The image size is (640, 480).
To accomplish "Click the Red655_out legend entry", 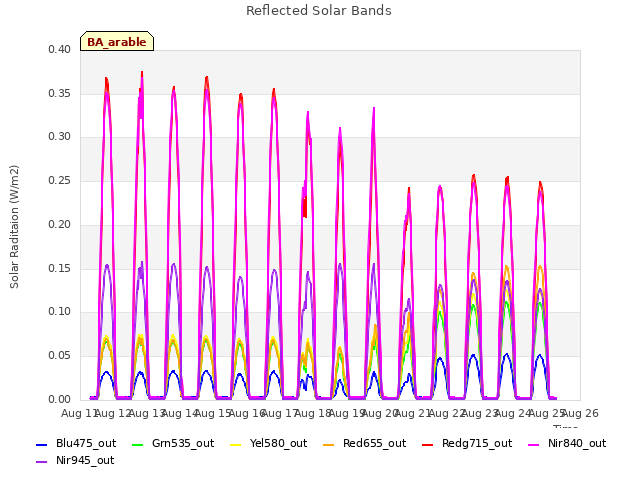I will tap(365, 444).
